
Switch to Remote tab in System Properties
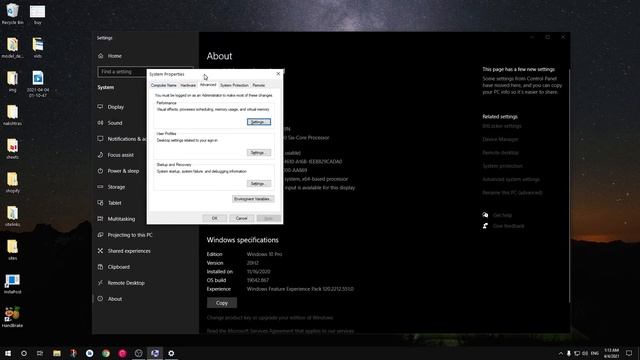coord(259,85)
